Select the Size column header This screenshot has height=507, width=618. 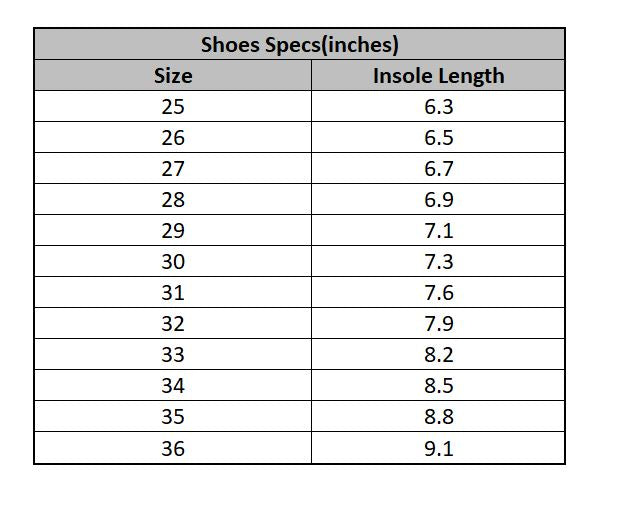[173, 75]
